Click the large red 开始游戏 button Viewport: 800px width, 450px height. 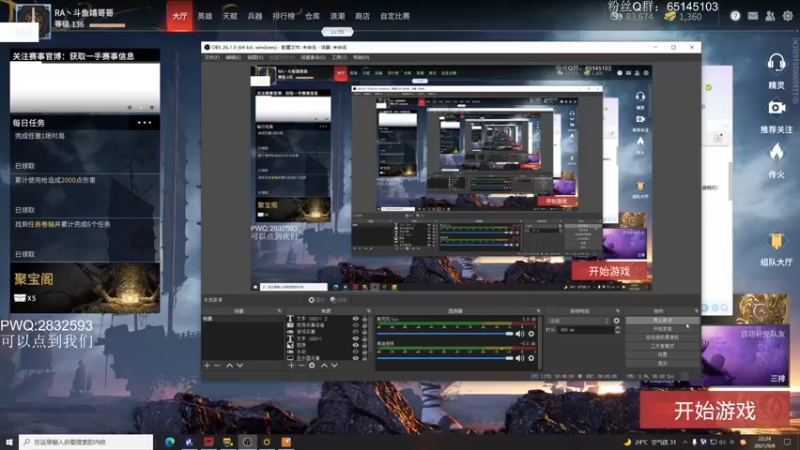714,411
